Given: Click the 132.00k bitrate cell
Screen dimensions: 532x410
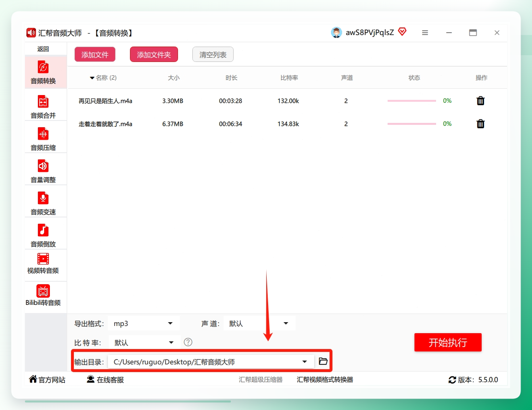Looking at the screenshot, I should pyautogui.click(x=288, y=101).
